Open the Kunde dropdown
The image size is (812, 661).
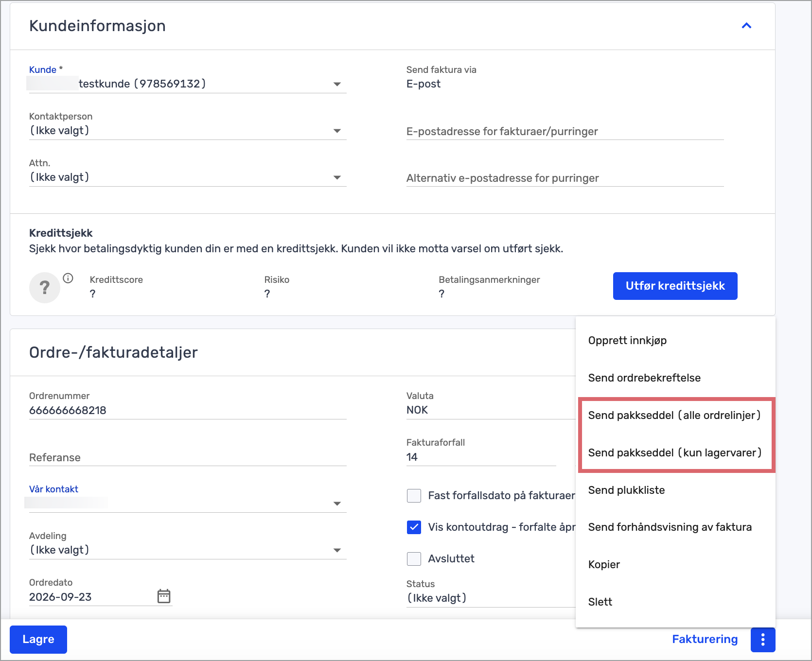188,84
